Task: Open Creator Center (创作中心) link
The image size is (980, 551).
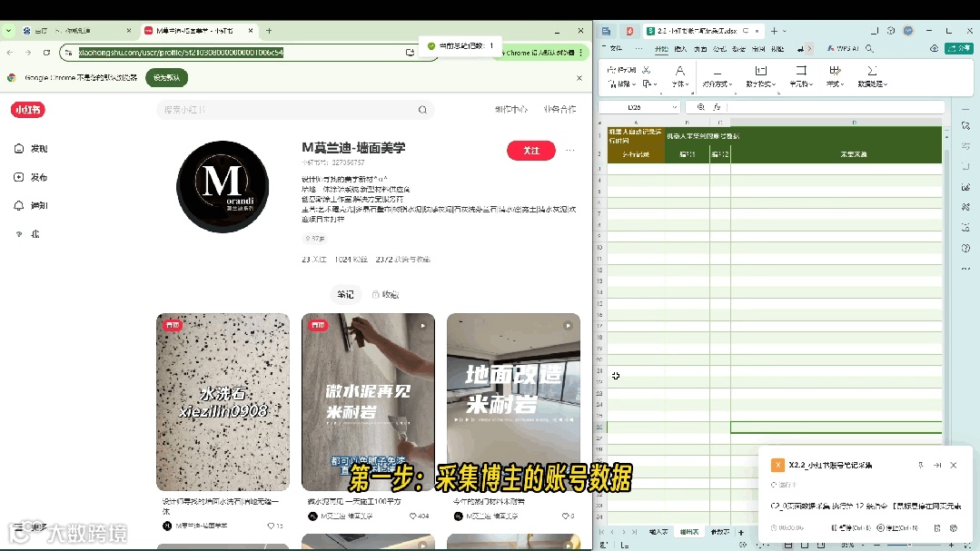Action: [511, 109]
